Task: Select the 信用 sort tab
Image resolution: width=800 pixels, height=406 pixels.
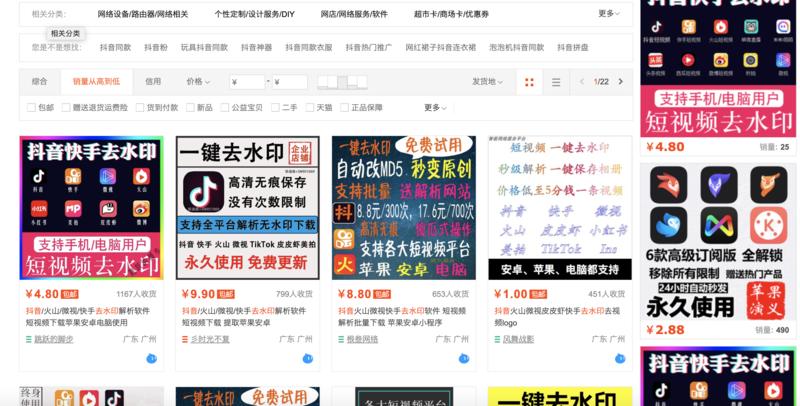Action: click(x=153, y=82)
